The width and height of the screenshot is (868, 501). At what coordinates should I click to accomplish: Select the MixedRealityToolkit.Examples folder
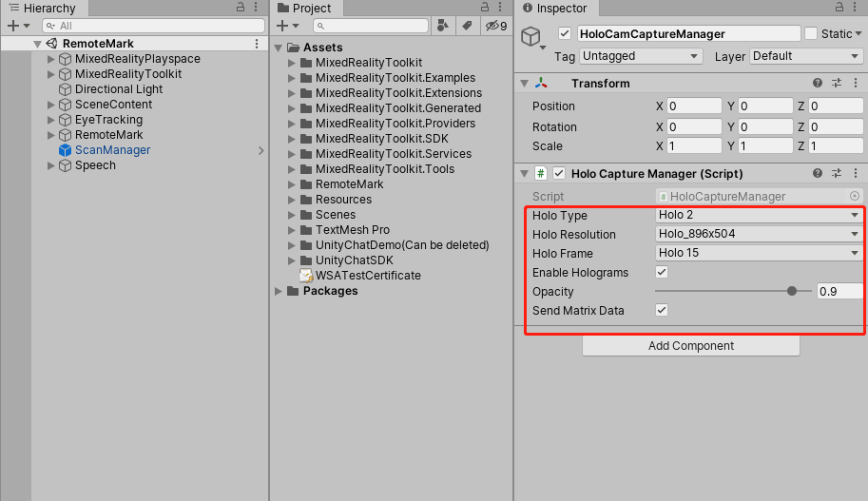(x=395, y=78)
